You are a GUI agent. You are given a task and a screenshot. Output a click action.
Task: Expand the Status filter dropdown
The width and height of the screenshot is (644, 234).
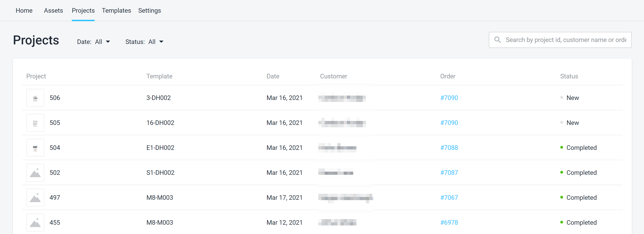(x=156, y=41)
